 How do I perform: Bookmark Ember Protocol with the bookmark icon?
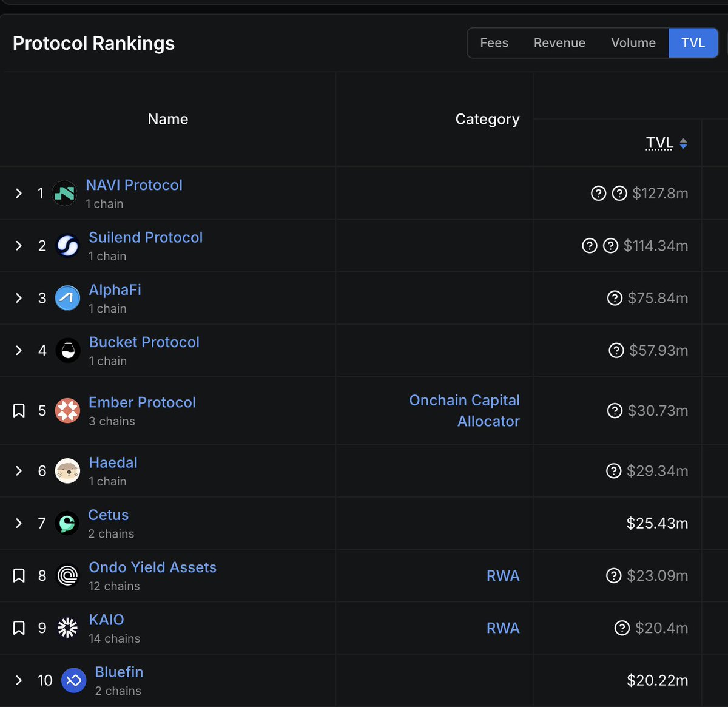[19, 411]
